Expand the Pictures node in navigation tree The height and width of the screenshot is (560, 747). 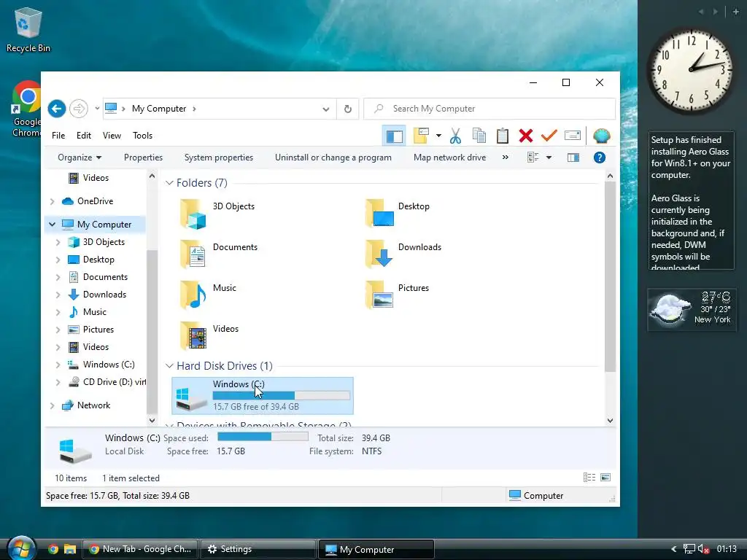tap(58, 330)
